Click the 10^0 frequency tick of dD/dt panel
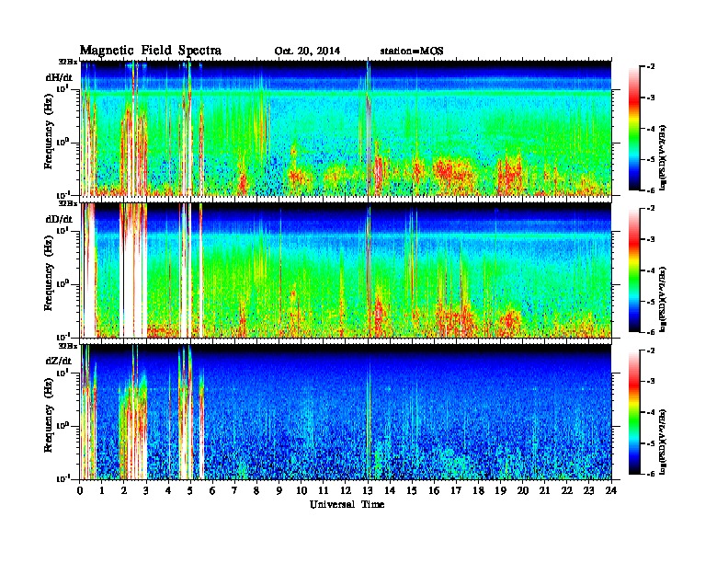 coord(64,283)
